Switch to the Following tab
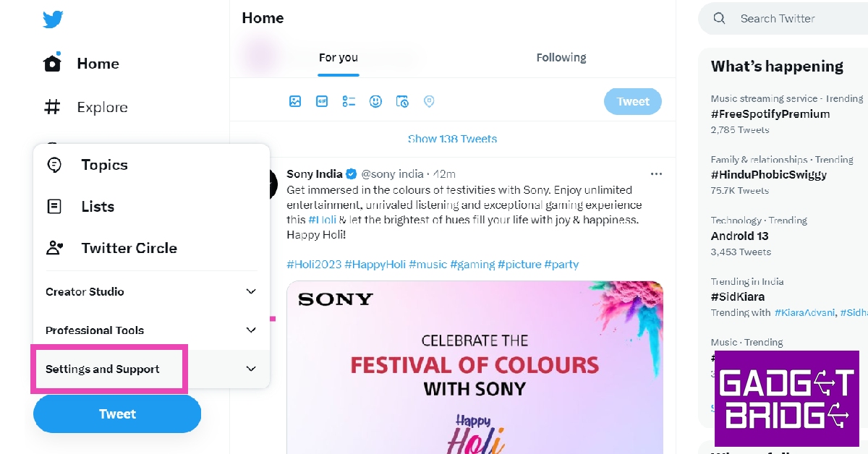The width and height of the screenshot is (868, 454). (561, 58)
